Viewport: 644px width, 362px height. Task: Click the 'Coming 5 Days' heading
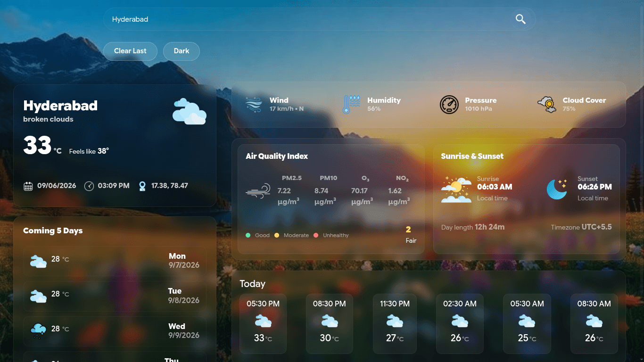53,230
